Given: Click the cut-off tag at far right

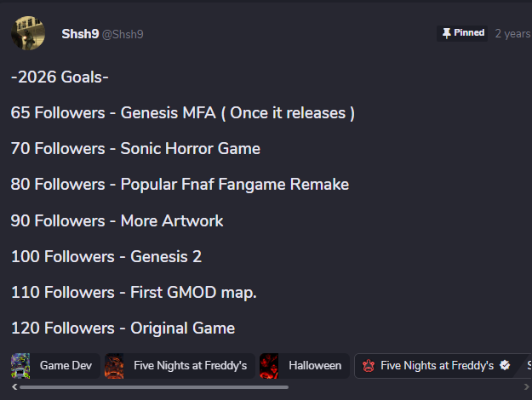Looking at the screenshot, I should 529,366.
